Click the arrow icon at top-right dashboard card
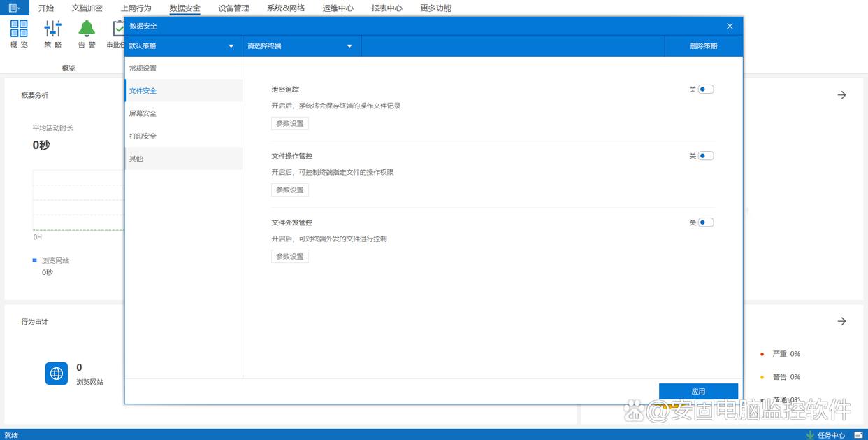This screenshot has height=440, width=868. 841,95
